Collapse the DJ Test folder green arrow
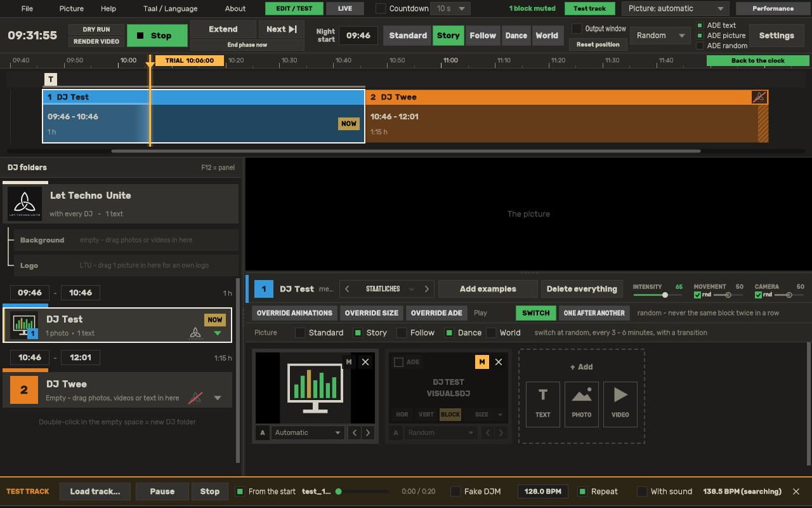The height and width of the screenshot is (508, 812). [x=218, y=333]
